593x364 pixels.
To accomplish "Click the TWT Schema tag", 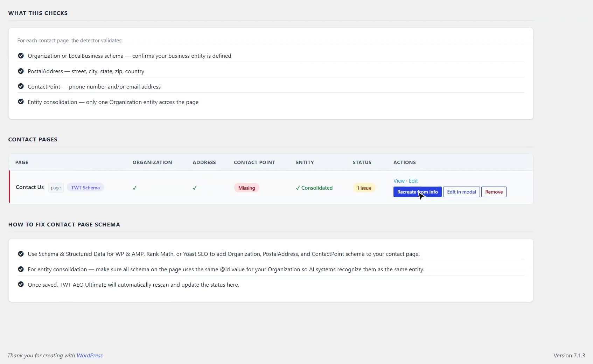I will [85, 188].
